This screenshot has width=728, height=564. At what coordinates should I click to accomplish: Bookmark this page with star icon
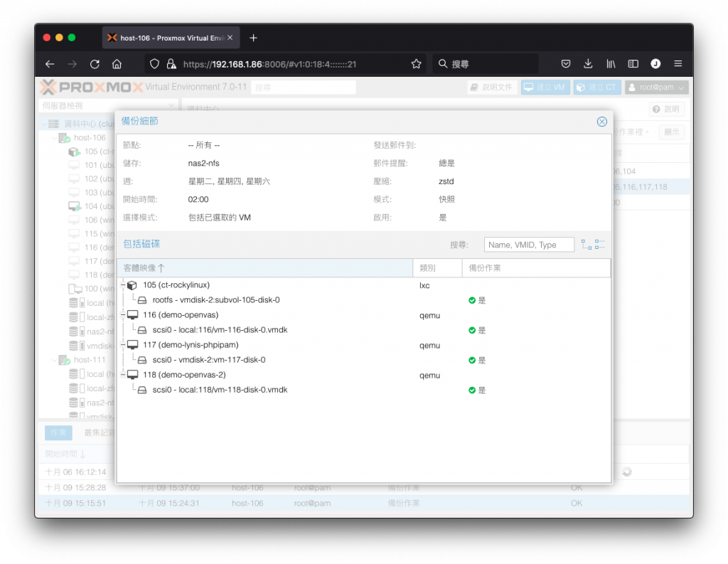coord(416,64)
